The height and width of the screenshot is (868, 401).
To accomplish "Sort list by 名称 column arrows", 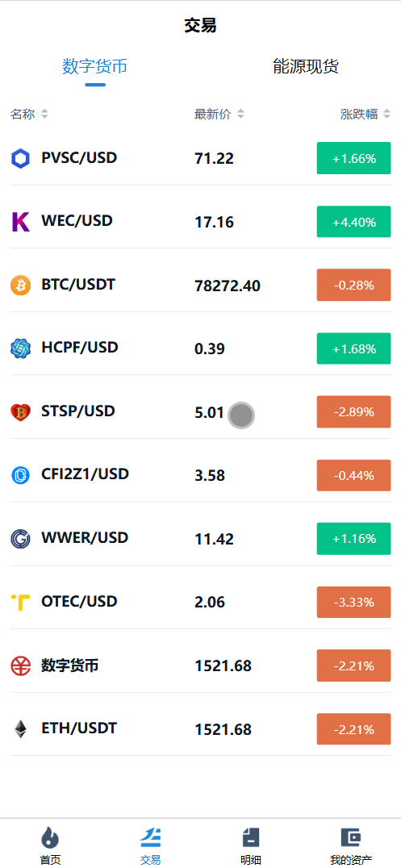I will (x=44, y=114).
